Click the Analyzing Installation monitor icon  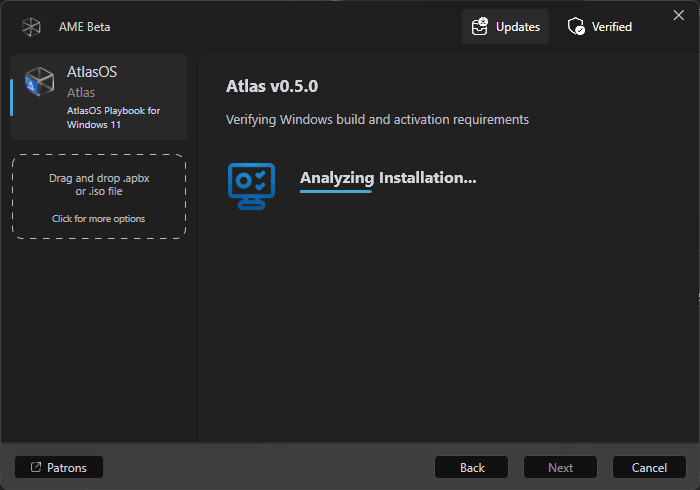[251, 186]
